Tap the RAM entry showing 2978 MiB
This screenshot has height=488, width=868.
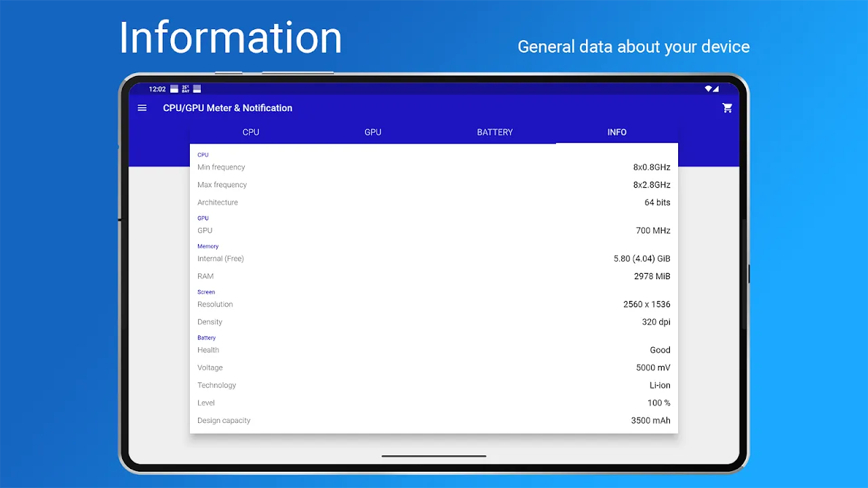point(434,276)
